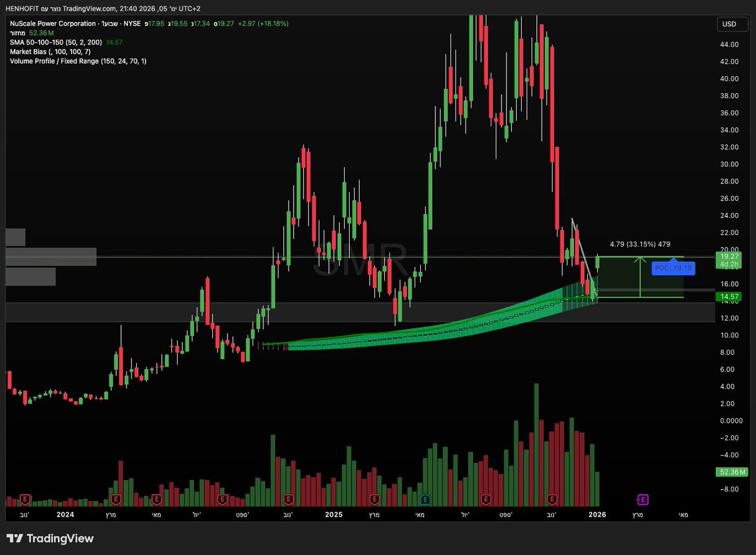The height and width of the screenshot is (555, 756).
Task: Click the NuScale Power Corporation symbol title
Action: point(53,23)
